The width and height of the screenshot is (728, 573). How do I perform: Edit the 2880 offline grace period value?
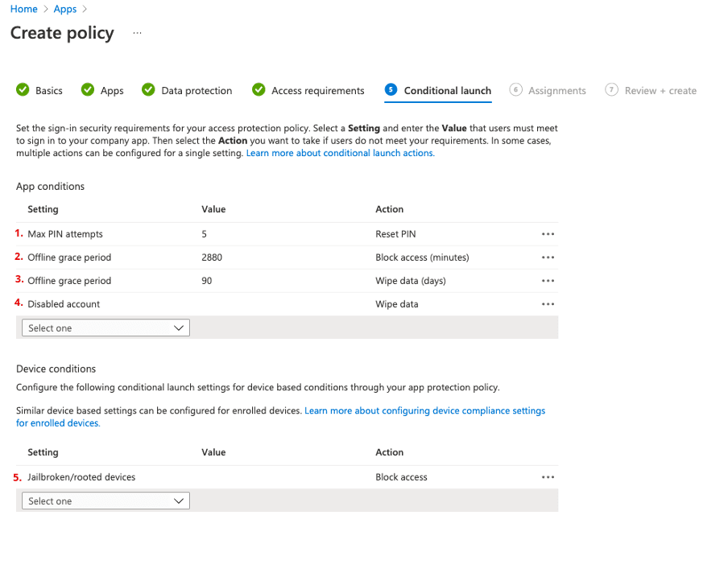pos(212,258)
